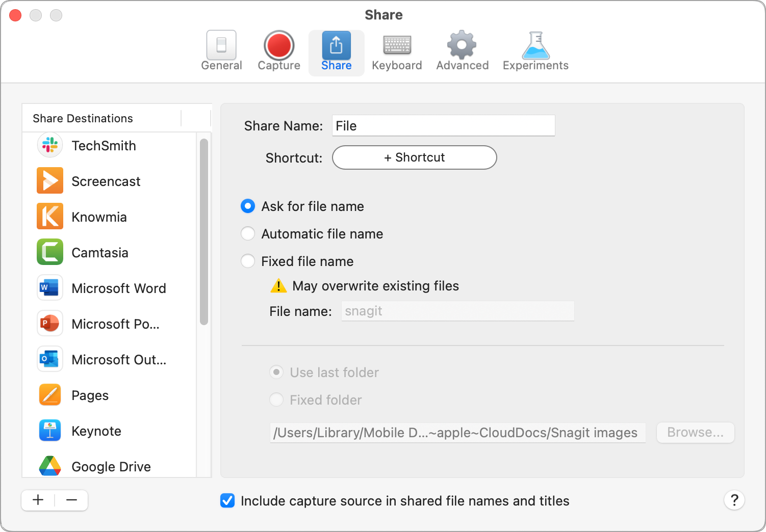
Task: Select Use last folder radio button
Action: coord(276,373)
